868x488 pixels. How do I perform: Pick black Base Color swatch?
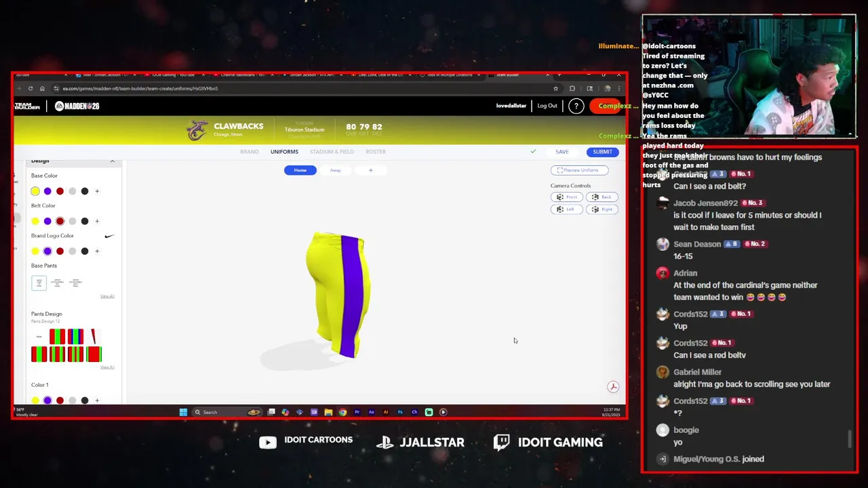(x=85, y=191)
